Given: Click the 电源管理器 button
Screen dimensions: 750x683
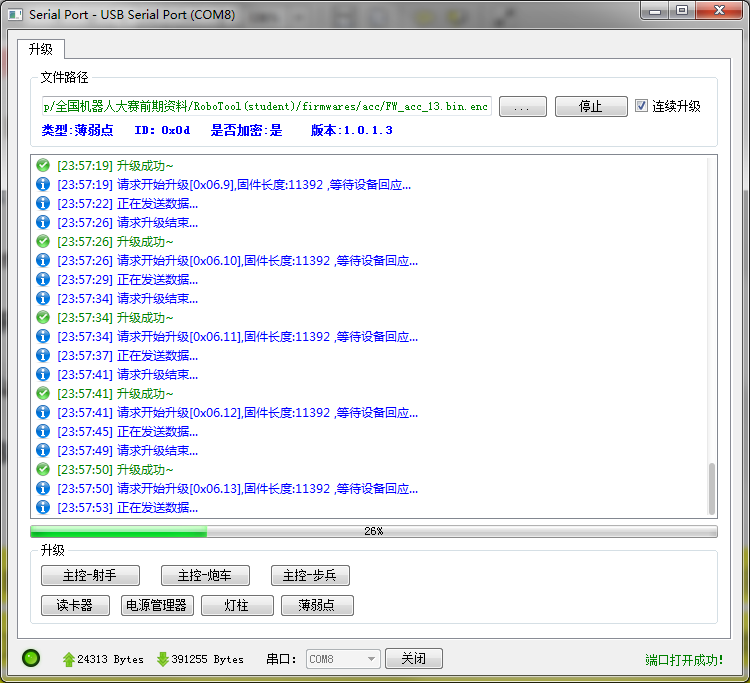Looking at the screenshot, I should (x=157, y=606).
